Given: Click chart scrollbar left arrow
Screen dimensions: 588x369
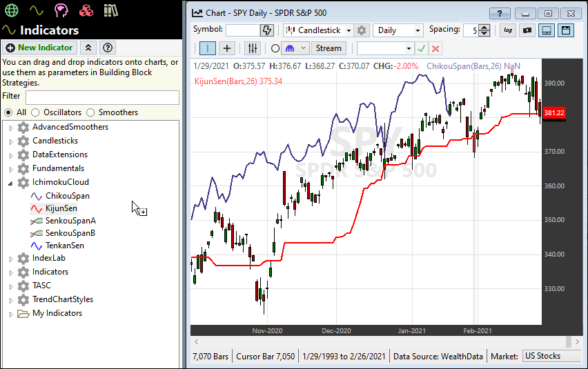Looking at the screenshot, I should click(196, 341).
